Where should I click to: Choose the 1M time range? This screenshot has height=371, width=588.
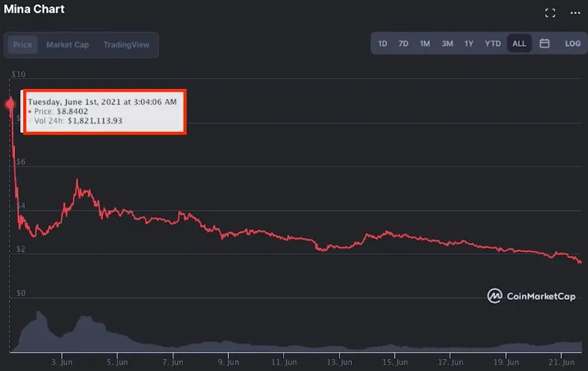click(425, 43)
